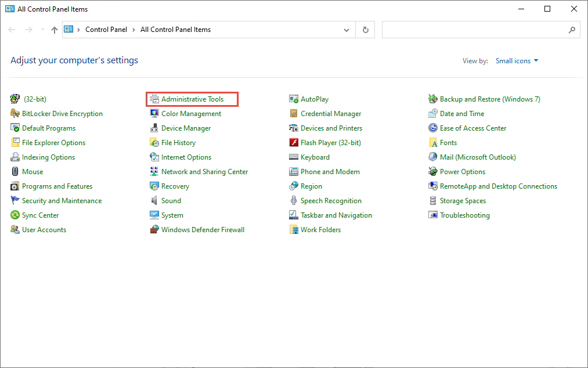Open the Programs and Features link
Screen dimensions: 588x368
click(x=57, y=186)
